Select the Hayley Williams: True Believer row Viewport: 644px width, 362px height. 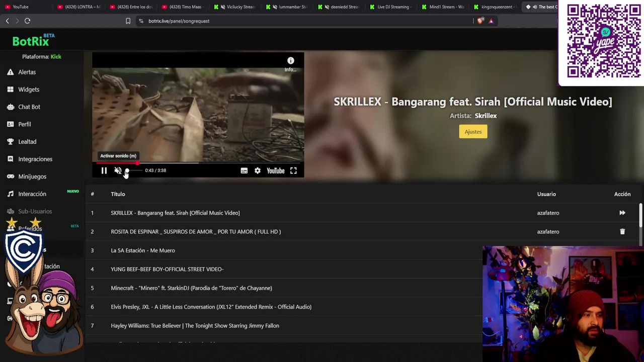click(195, 326)
